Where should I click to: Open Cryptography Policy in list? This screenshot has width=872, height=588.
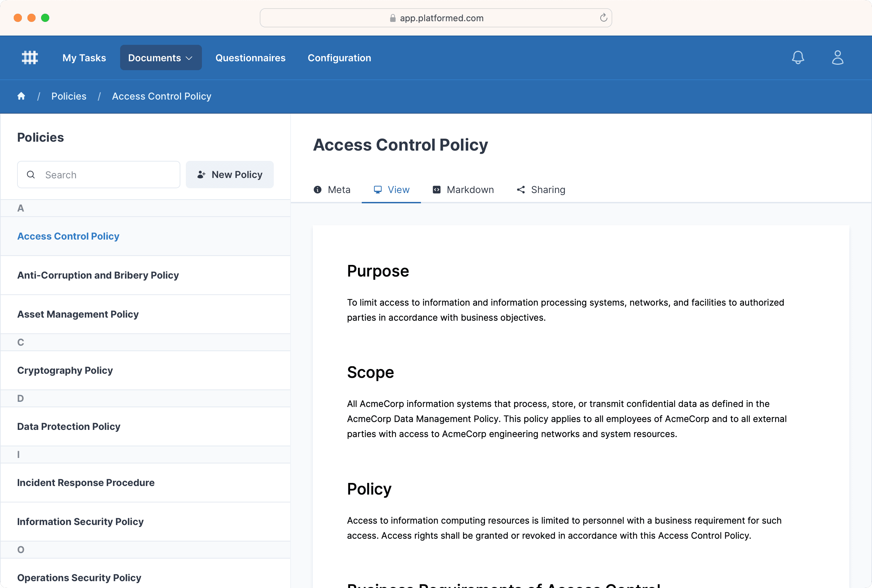point(65,370)
